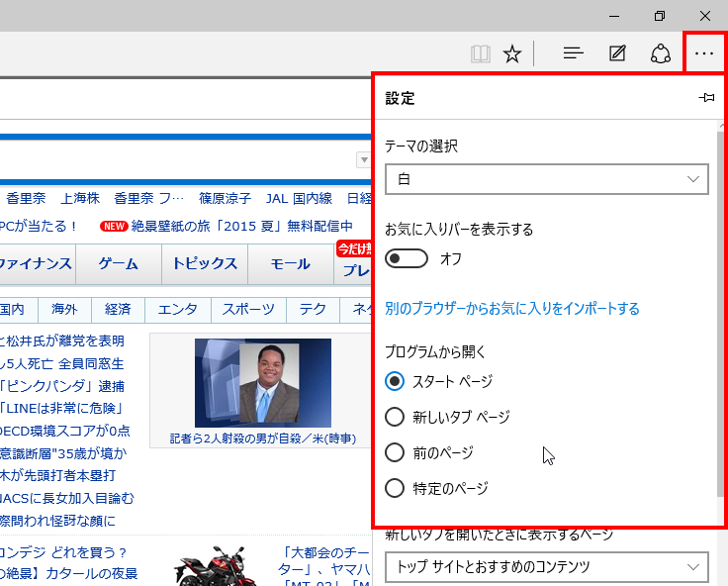Open the More actions ellipsis menu
Viewport: 728px width, 586px height.
coord(704,53)
